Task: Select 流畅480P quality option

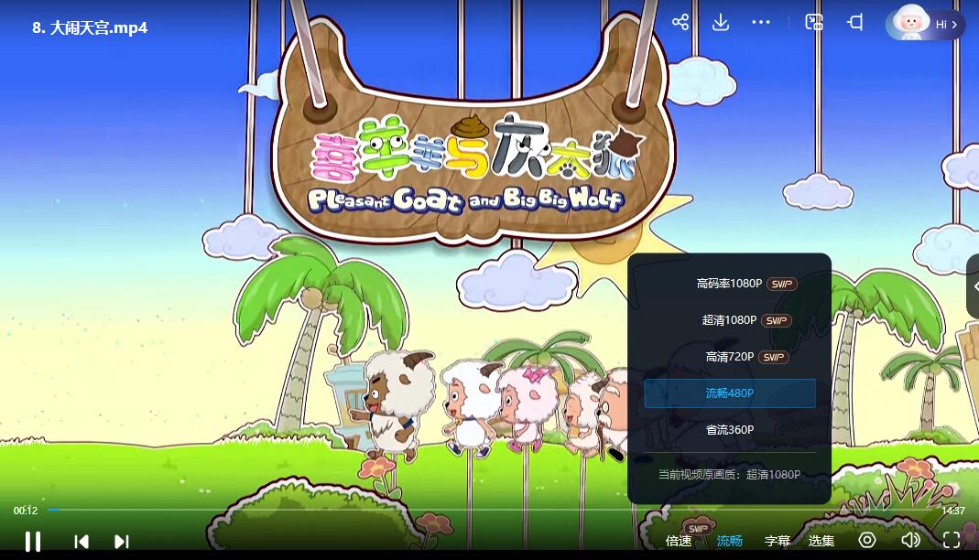Action: coord(729,393)
